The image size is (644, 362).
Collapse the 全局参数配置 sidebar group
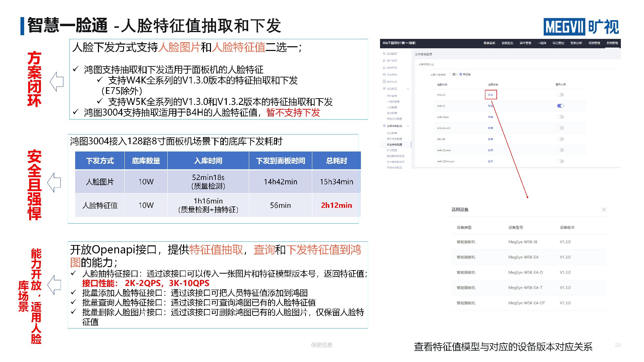click(408, 126)
